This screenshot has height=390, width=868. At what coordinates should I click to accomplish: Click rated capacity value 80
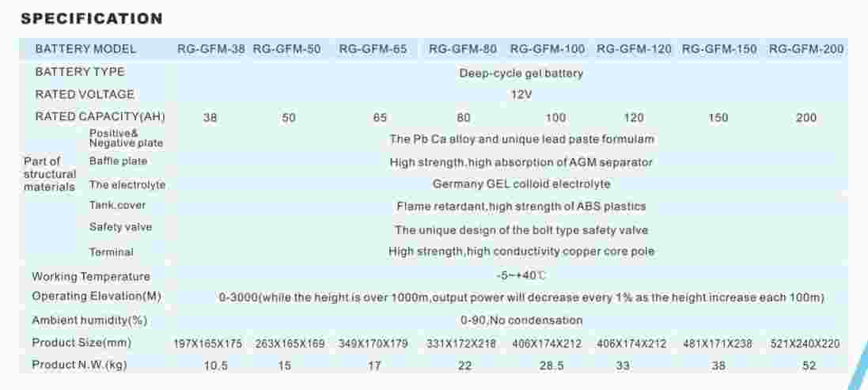click(464, 118)
